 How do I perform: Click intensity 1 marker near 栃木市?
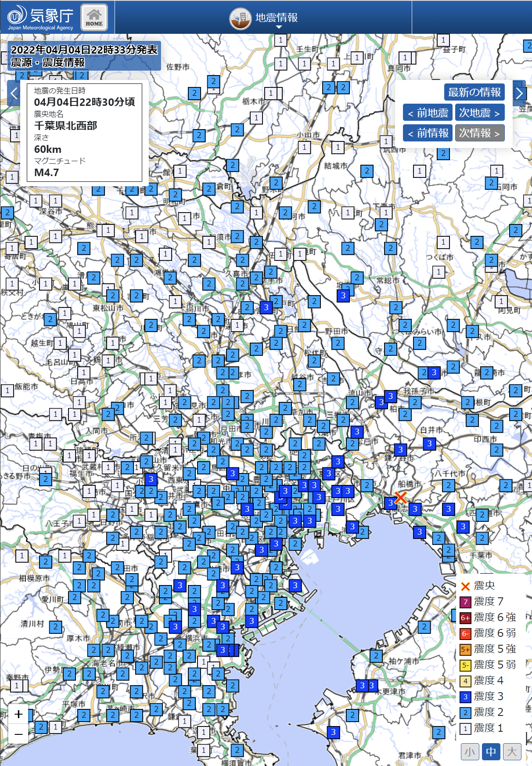point(271,93)
